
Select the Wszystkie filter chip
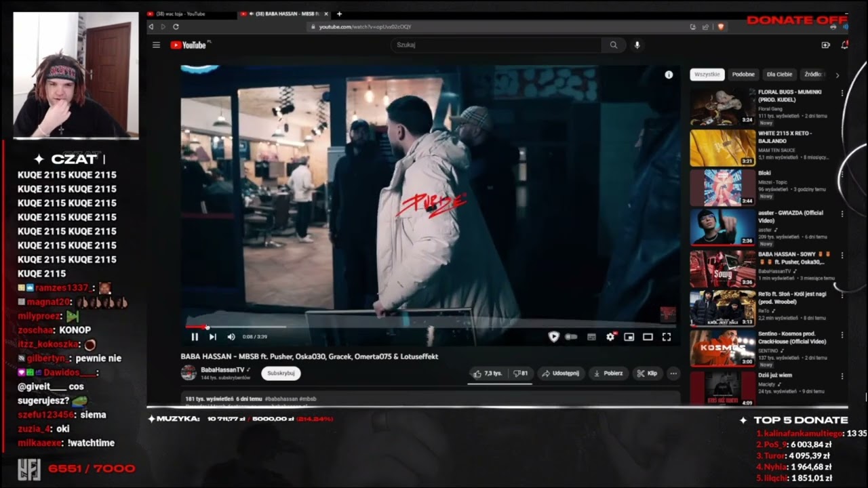point(707,75)
